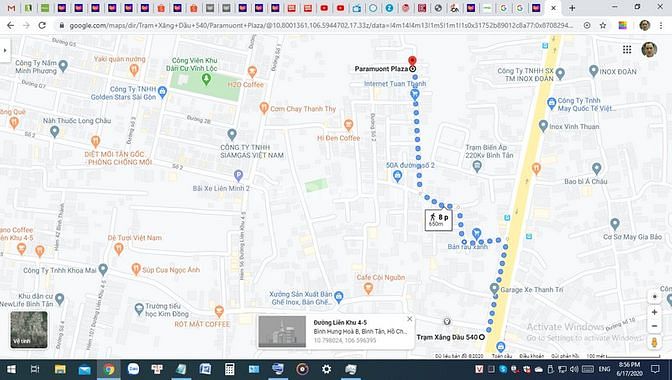Click the Bán rau xanh shop pin
The height and width of the screenshot is (380, 672).
tap(476, 234)
